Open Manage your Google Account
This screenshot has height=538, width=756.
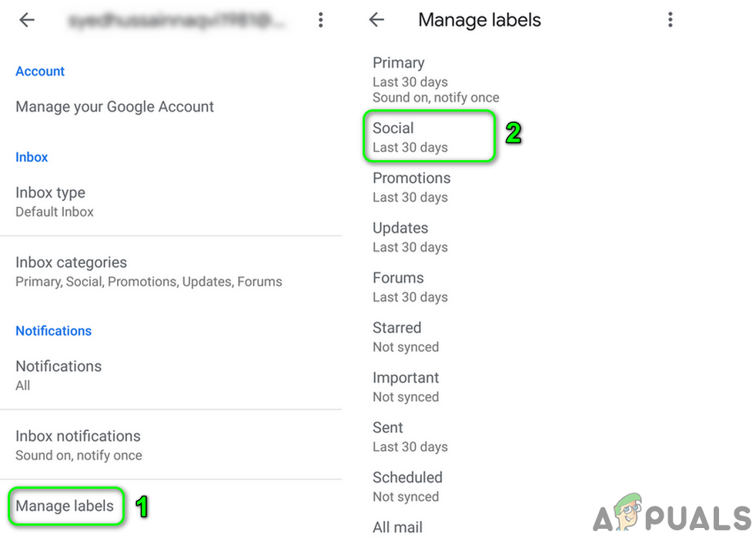(x=115, y=107)
